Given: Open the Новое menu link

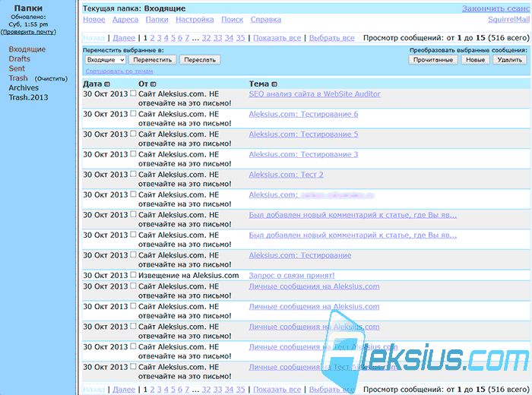Looking at the screenshot, I should pyautogui.click(x=94, y=20).
